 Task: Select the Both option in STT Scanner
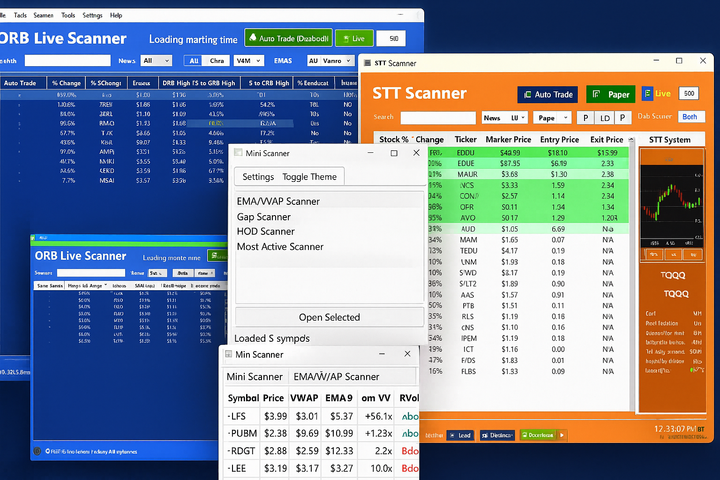click(689, 117)
